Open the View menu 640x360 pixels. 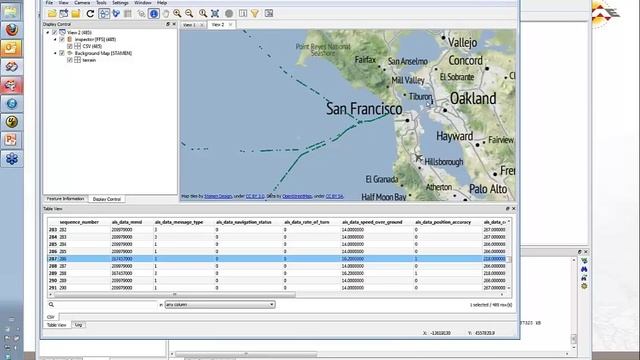click(63, 2)
